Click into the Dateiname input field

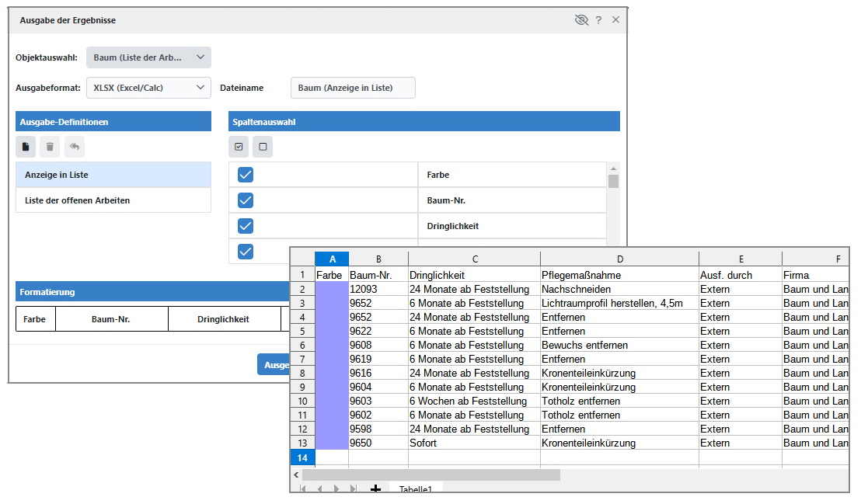(353, 88)
